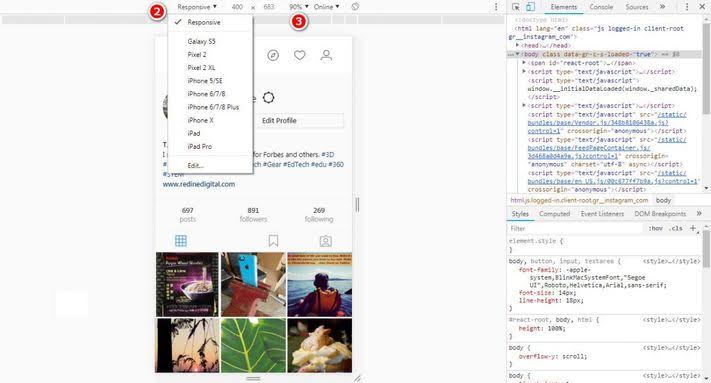Choose Pixel 2 device

pos(197,54)
